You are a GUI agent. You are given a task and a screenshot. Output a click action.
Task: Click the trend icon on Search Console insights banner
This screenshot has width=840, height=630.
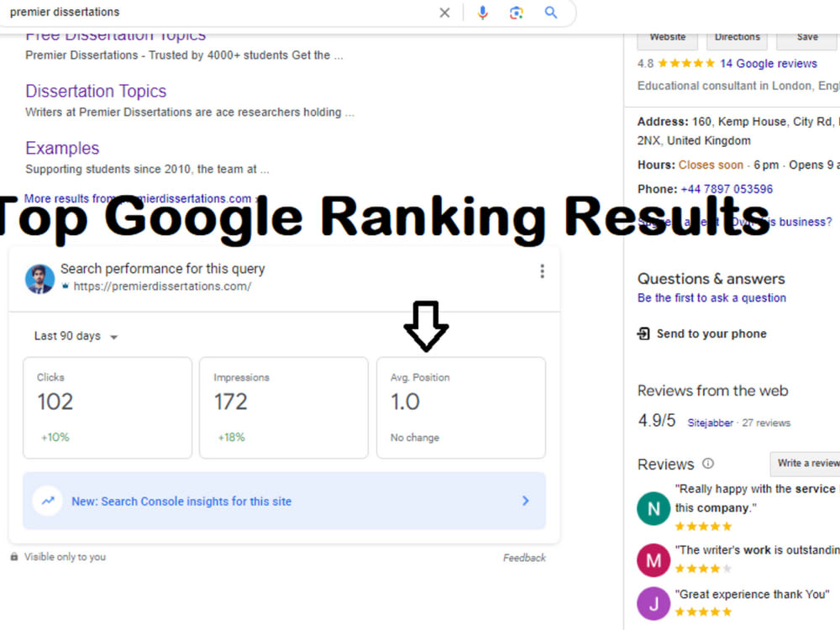48,501
